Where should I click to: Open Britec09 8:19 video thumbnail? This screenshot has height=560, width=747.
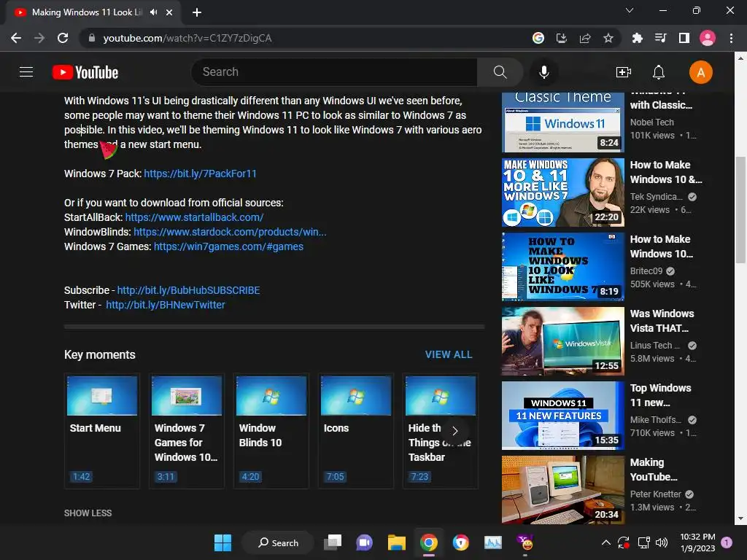[562, 267]
